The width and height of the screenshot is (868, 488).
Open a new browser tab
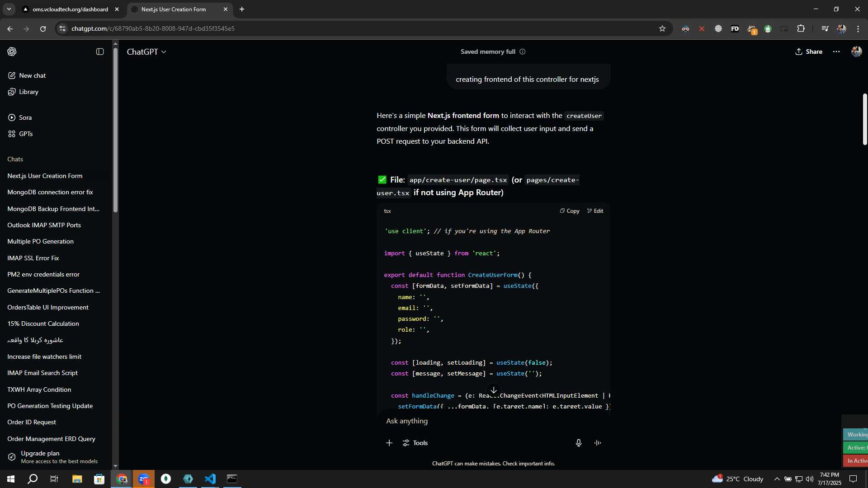point(242,9)
